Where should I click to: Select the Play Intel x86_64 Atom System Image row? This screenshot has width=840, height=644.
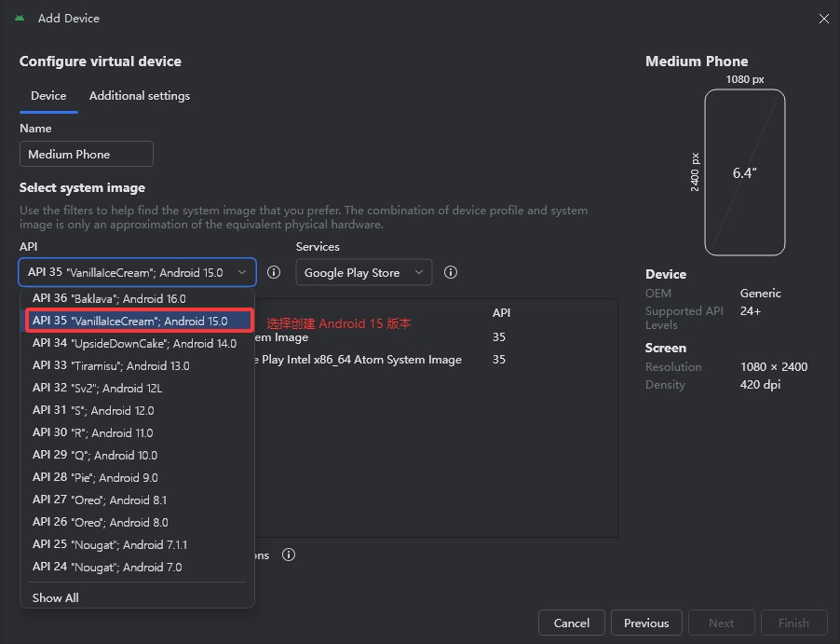click(x=436, y=359)
